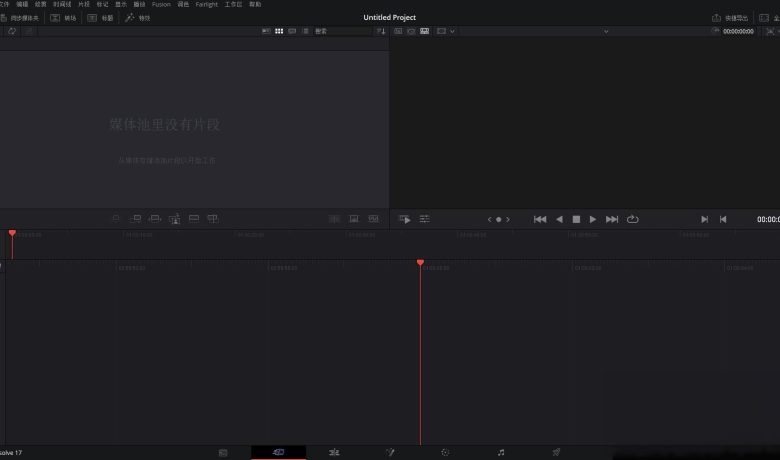This screenshot has width=780, height=460.
Task: Switch media pool to thumbnail grid view
Action: [x=279, y=31]
